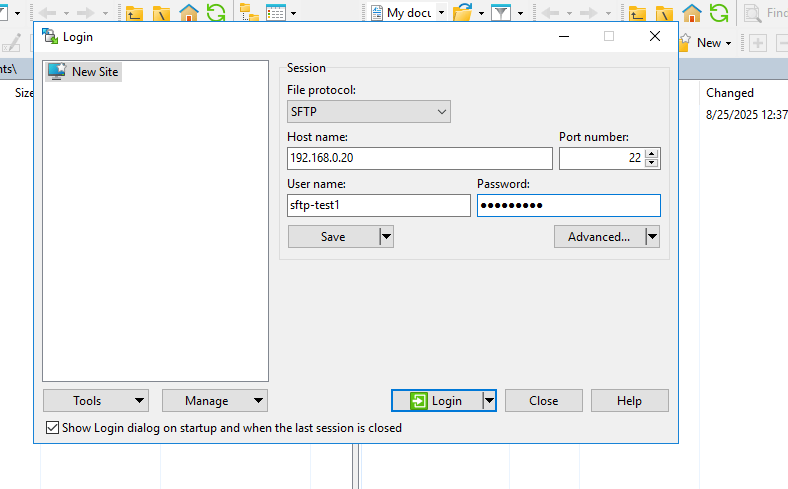788x489 pixels.
Task: Click the plus icon beside New
Action: [758, 43]
